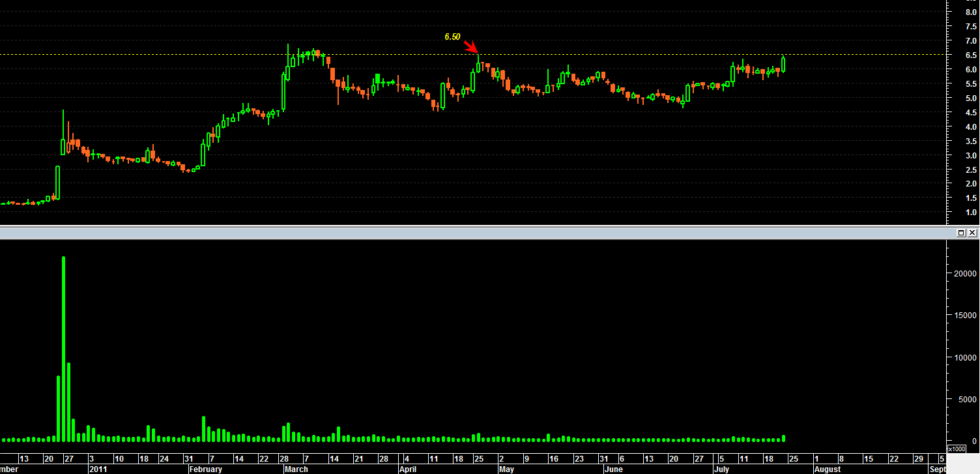Click the 10000 volume axis label
The width and height of the screenshot is (980, 474).
[966, 357]
